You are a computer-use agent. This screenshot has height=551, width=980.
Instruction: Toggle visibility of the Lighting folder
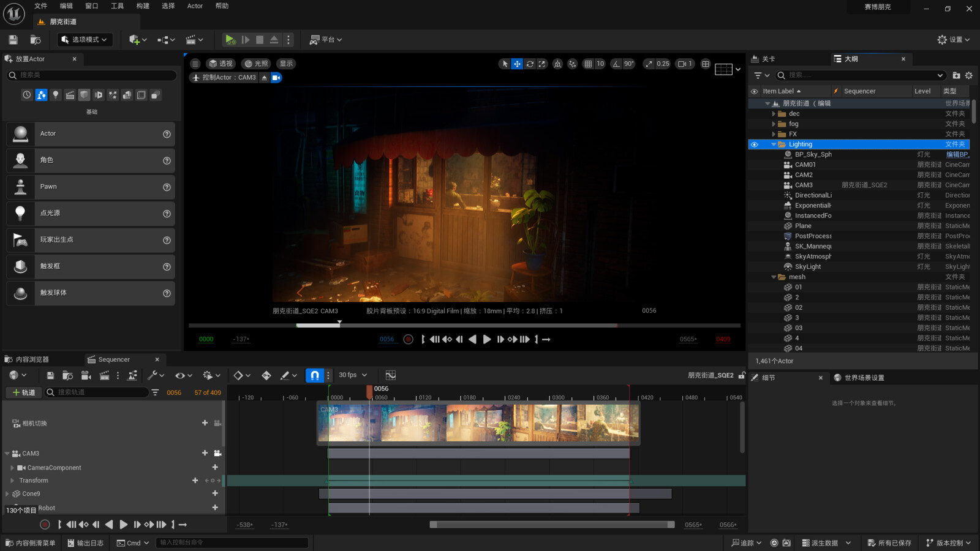click(754, 144)
